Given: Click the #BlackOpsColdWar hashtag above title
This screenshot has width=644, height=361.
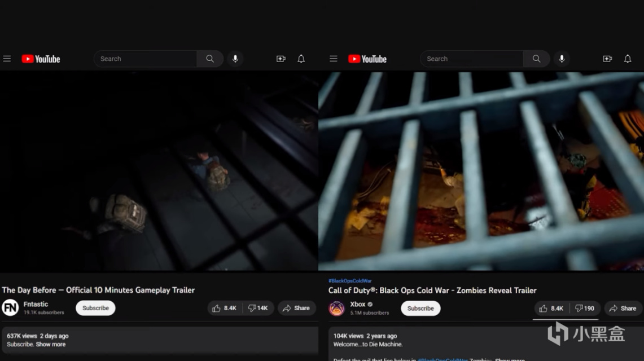Looking at the screenshot, I should [350, 280].
